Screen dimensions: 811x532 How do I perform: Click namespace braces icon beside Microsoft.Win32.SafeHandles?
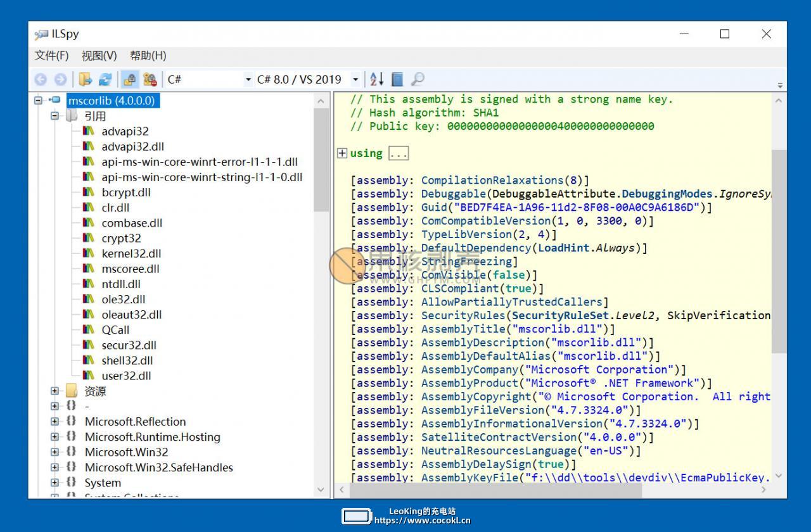tap(72, 467)
